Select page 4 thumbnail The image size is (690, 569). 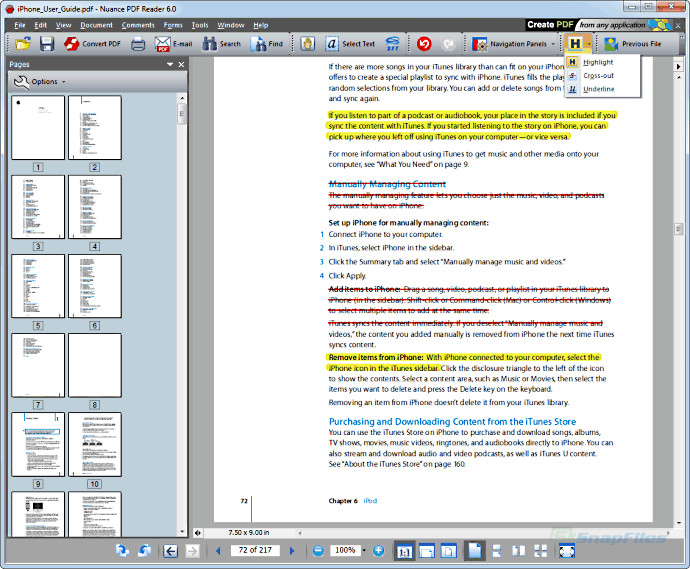[95, 207]
